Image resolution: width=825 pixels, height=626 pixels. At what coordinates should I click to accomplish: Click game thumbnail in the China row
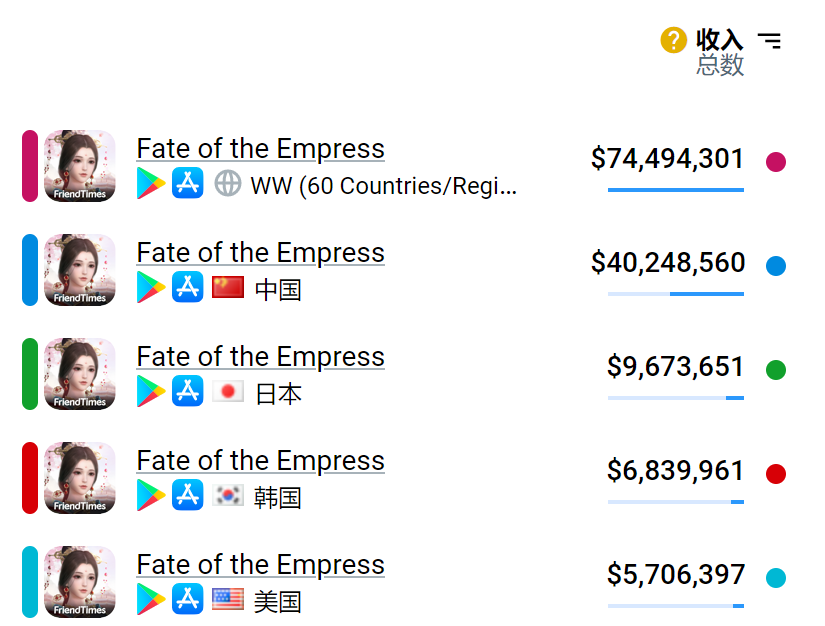[x=80, y=270]
